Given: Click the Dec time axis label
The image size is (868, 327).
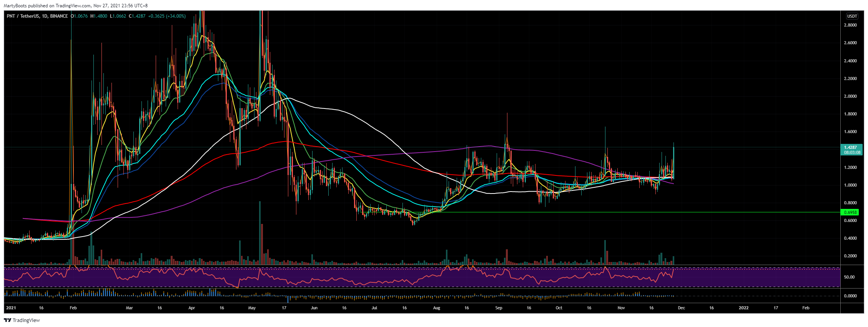Looking at the screenshot, I should click(681, 308).
